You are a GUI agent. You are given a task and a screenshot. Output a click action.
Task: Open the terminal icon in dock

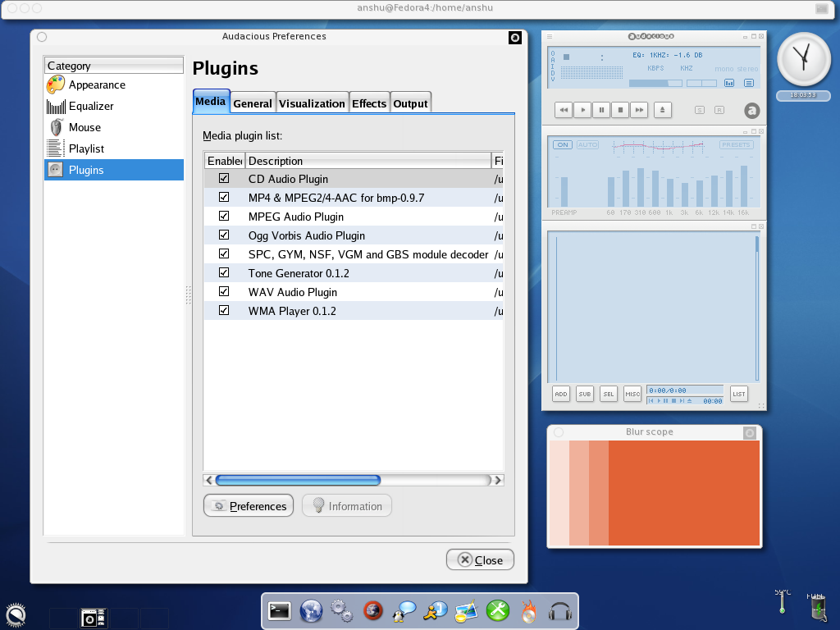pyautogui.click(x=279, y=610)
